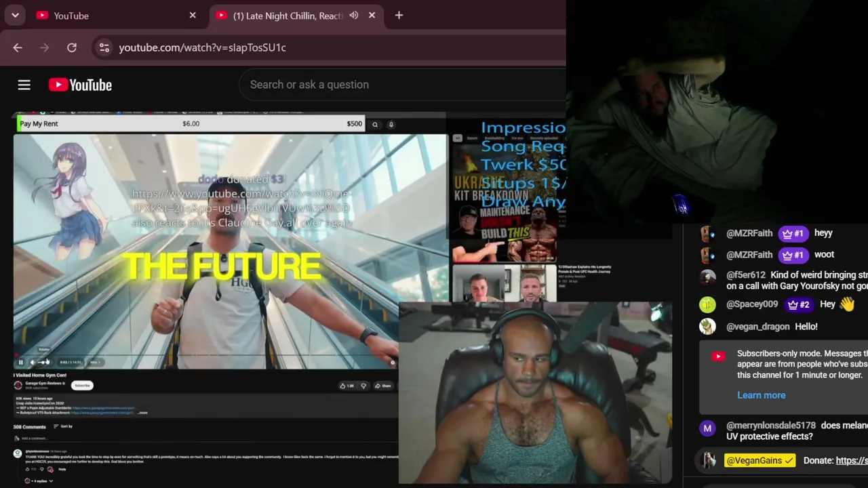Adjust the video volume slider

[44, 362]
